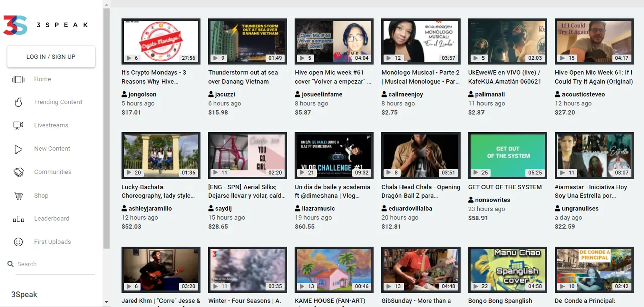
Task: Click the Livestreams camera icon
Action: (18, 125)
